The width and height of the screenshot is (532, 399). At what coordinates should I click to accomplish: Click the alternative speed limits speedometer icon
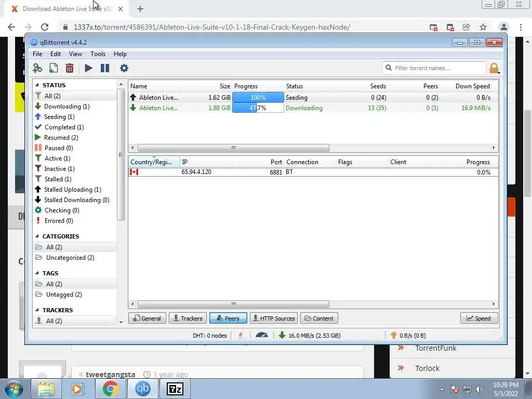coord(262,335)
